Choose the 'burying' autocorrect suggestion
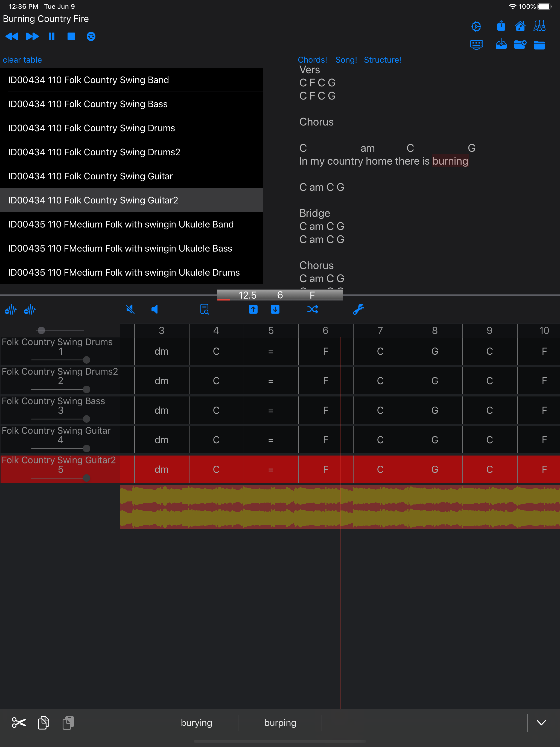The image size is (560, 747). [x=196, y=723]
